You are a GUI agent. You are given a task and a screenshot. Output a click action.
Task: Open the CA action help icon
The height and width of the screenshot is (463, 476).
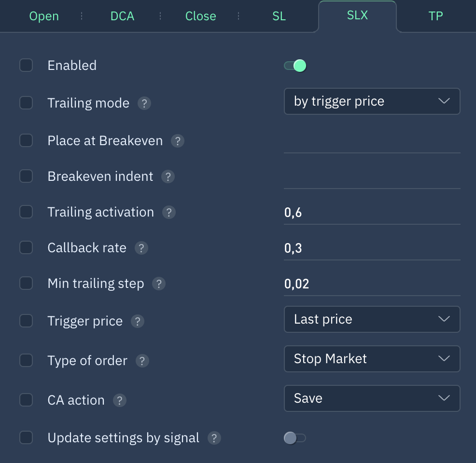coord(120,400)
